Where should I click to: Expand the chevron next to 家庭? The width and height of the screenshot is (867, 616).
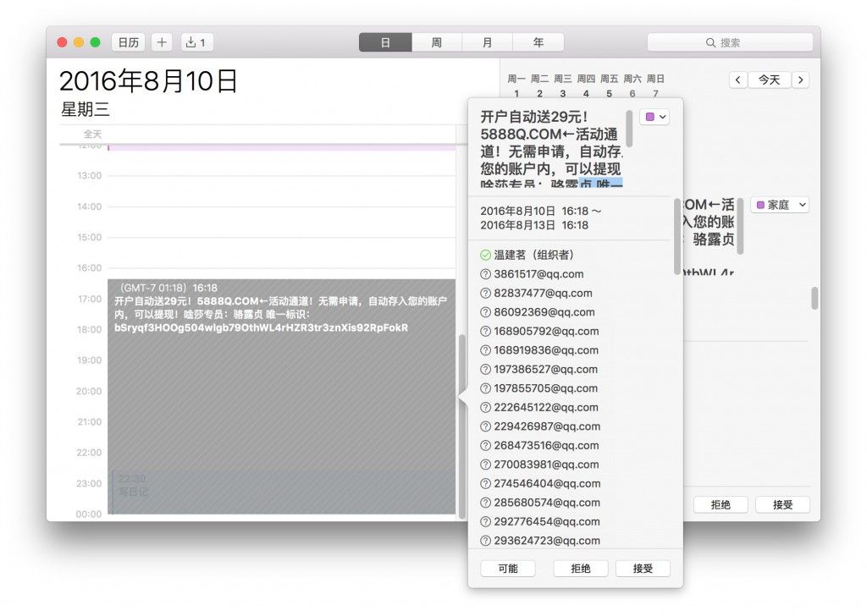pyautogui.click(x=802, y=204)
